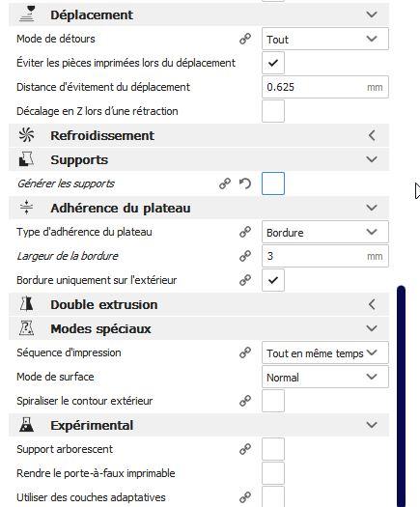Reset Générer les supports with undo arrow

(x=245, y=183)
